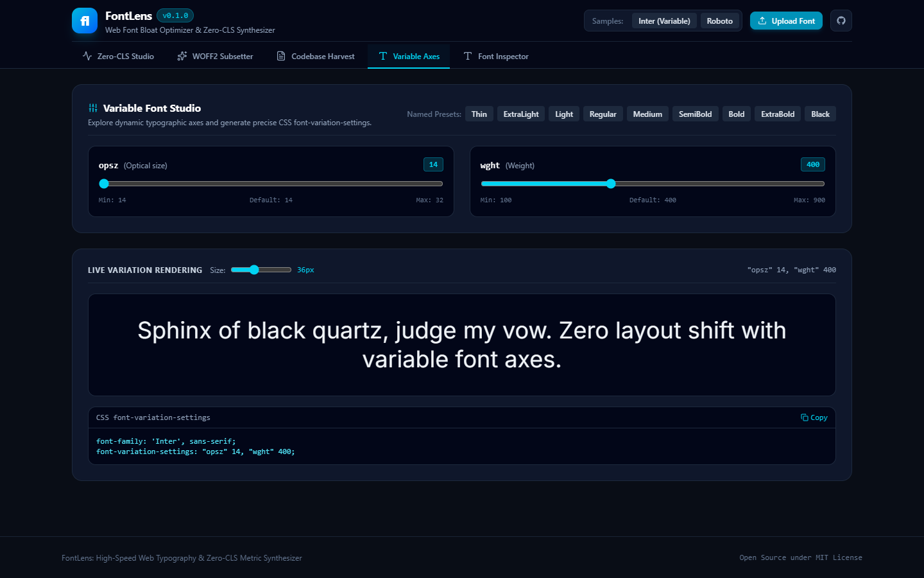
Task: Click the "Max: 900" weight label
Action: pos(809,200)
